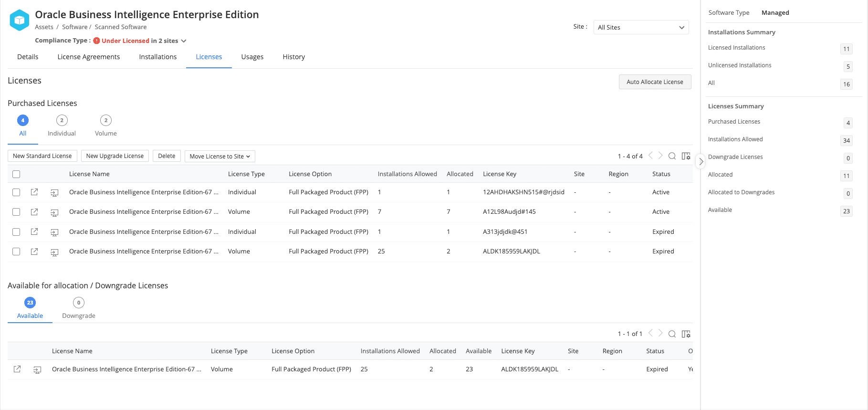Image resolution: width=868 pixels, height=410 pixels.
Task: Show the Downgrade licenses sub-tab
Action: click(79, 308)
